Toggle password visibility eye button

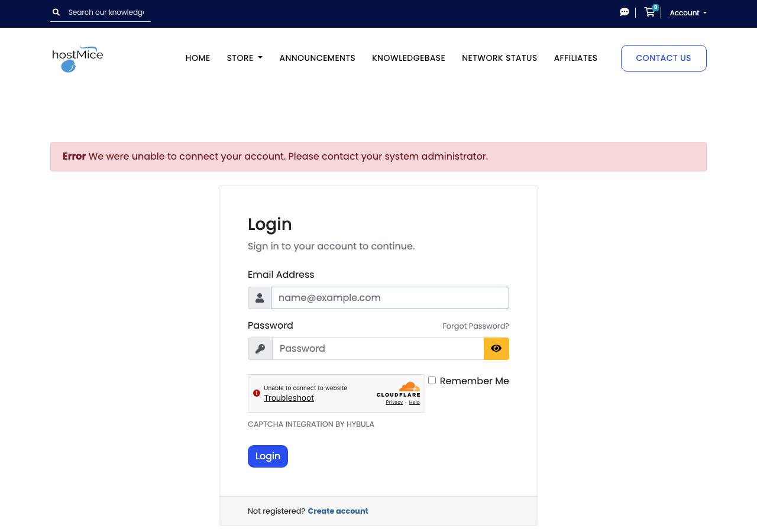click(496, 349)
